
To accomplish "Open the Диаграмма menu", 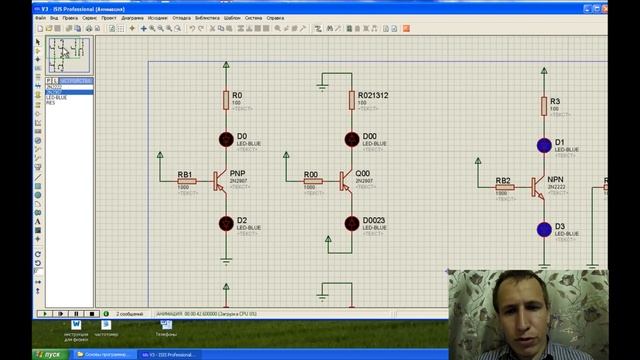I will (133, 18).
